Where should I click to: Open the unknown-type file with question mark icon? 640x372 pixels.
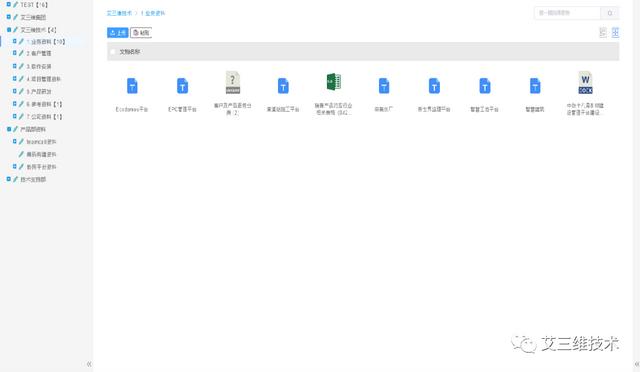click(x=233, y=82)
